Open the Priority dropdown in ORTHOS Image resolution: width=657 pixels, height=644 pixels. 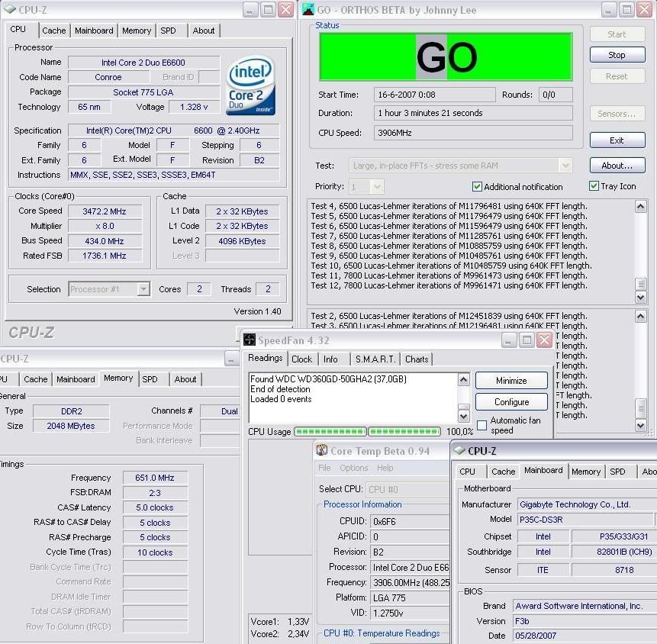[x=377, y=186]
